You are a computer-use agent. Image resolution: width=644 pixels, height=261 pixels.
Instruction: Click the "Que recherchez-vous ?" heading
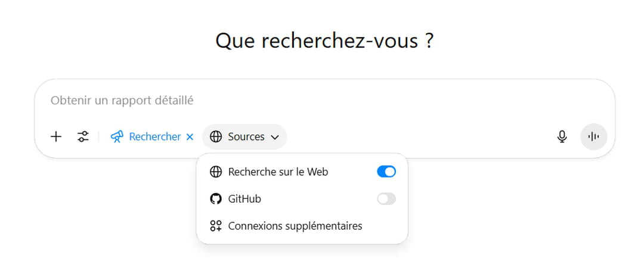tap(324, 41)
